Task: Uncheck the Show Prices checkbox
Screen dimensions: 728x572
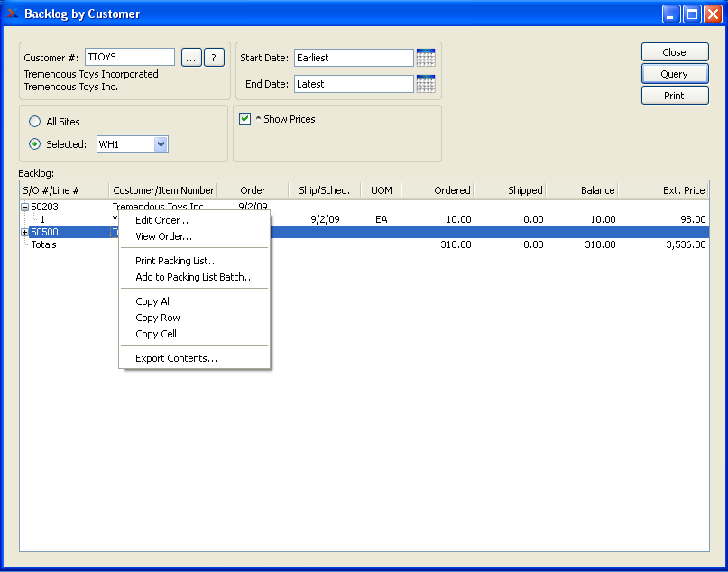Action: coord(244,119)
